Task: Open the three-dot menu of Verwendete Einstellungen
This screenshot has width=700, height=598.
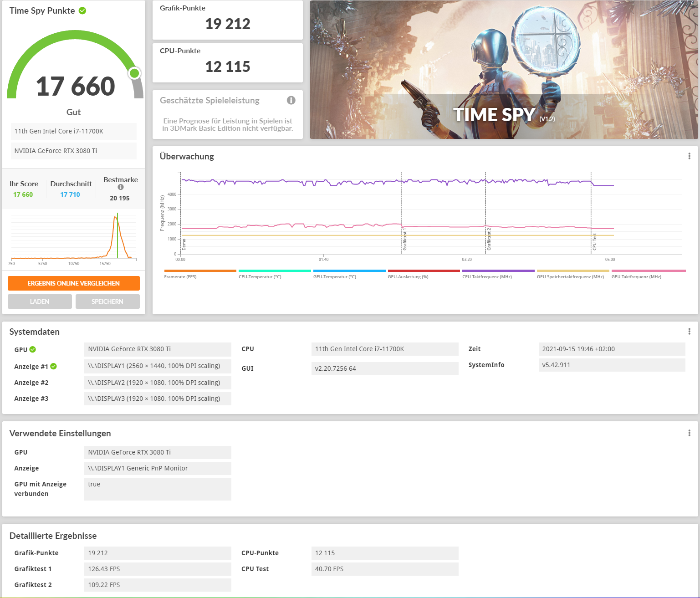Action: tap(689, 433)
